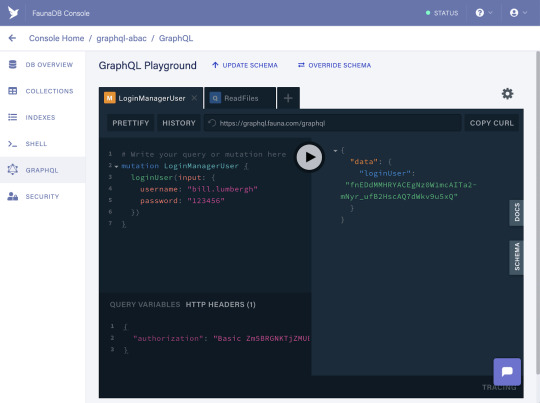
Task: Click the indexes list icon
Action: 12,117
